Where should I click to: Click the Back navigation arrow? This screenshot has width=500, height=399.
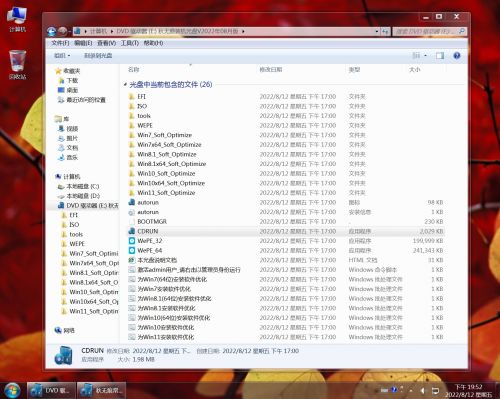pos(51,31)
